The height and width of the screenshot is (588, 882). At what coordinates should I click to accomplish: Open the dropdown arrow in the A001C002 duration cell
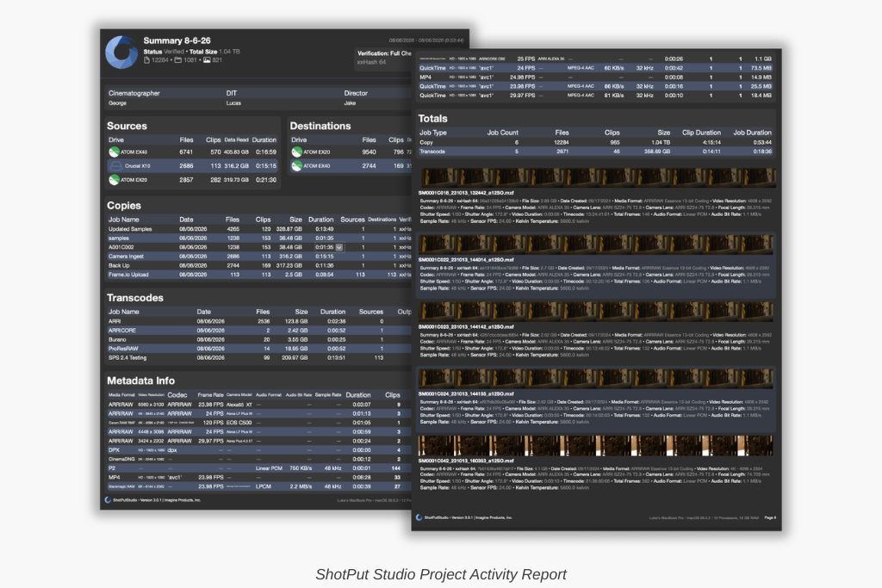coord(339,247)
